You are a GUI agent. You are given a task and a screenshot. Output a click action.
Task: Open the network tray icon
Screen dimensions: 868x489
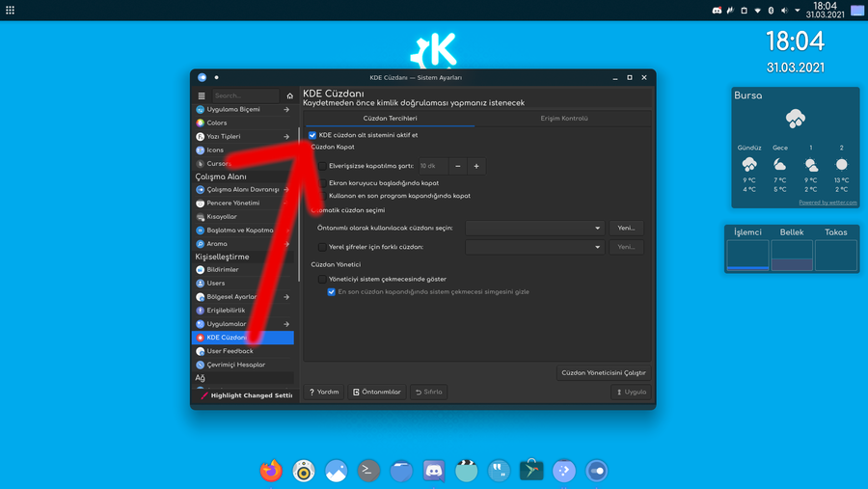click(757, 10)
